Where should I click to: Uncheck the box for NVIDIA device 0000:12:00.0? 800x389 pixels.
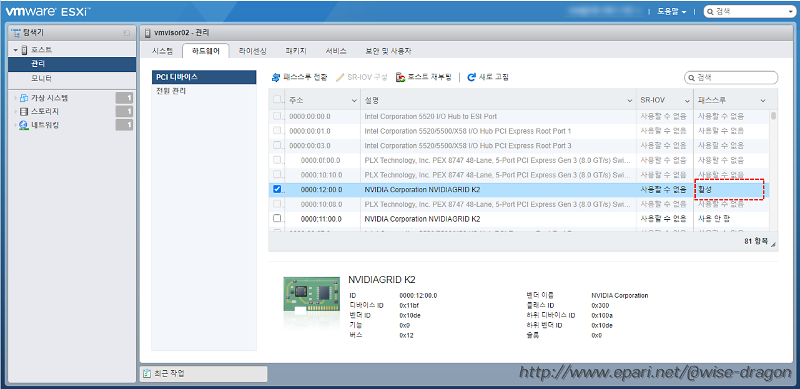pos(277,189)
